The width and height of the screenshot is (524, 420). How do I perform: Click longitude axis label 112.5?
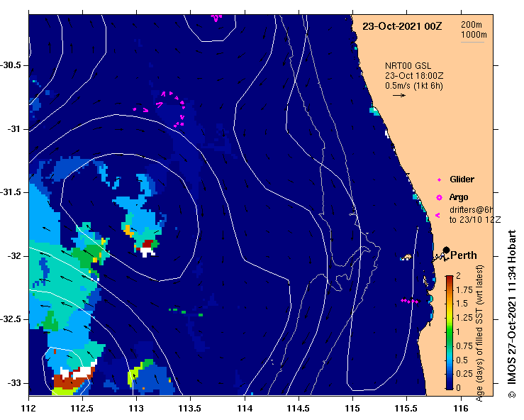coord(82,409)
